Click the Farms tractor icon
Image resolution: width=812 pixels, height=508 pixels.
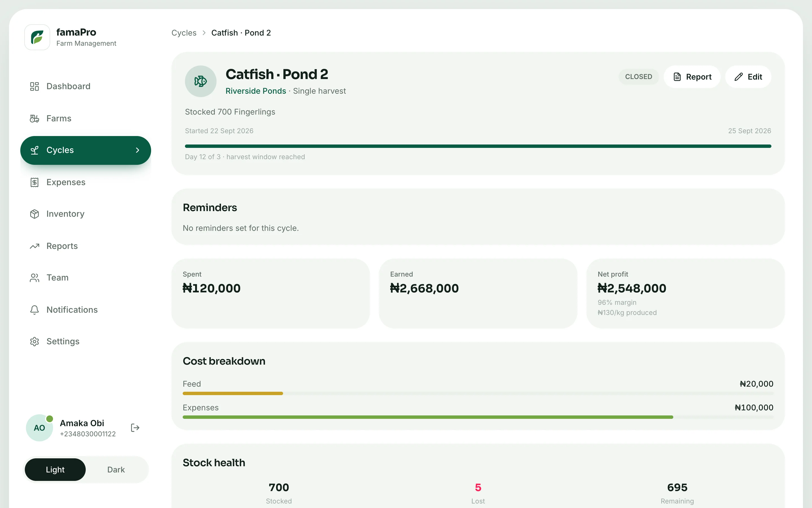(35, 119)
